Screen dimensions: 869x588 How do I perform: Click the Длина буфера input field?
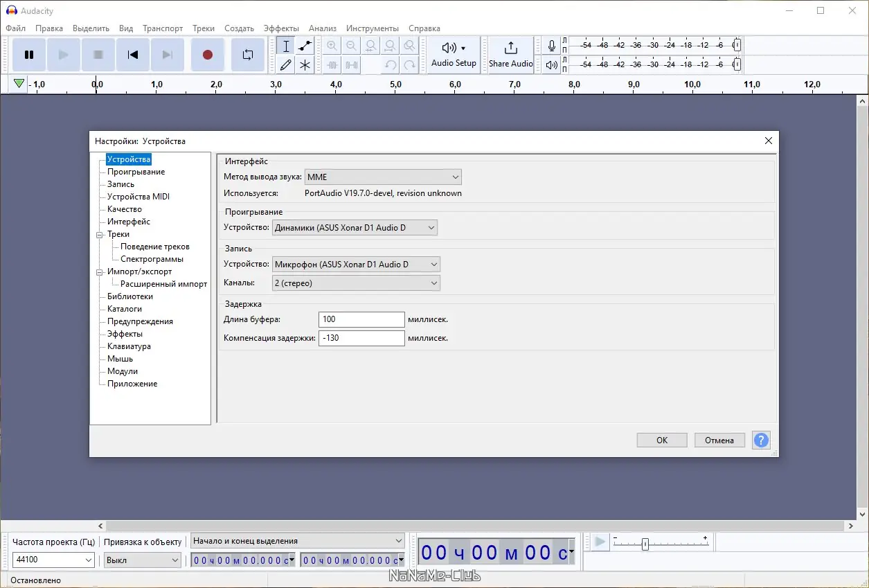pos(361,319)
